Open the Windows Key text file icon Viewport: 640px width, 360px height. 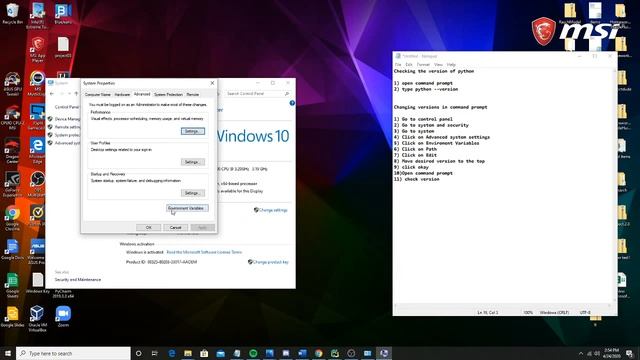coord(38,283)
